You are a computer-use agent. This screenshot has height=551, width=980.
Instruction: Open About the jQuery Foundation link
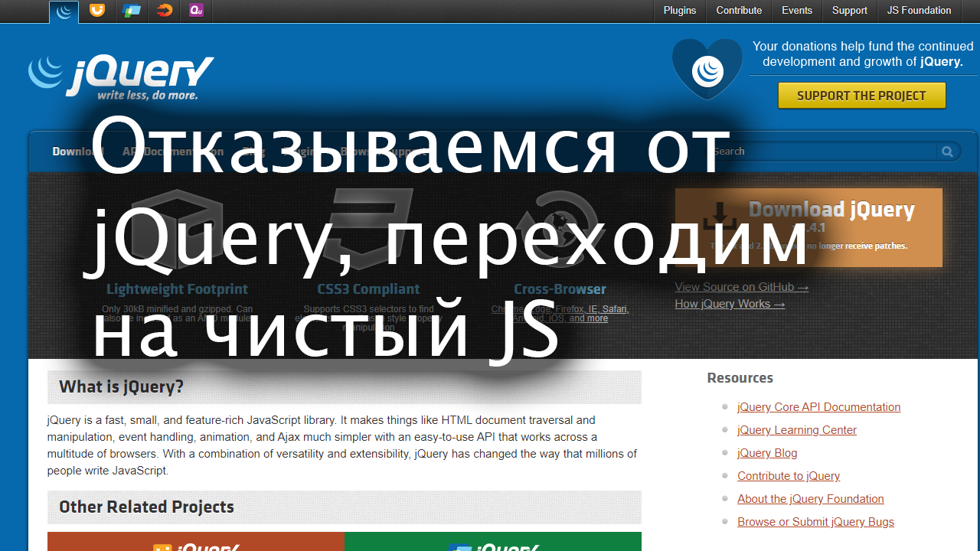coord(810,499)
